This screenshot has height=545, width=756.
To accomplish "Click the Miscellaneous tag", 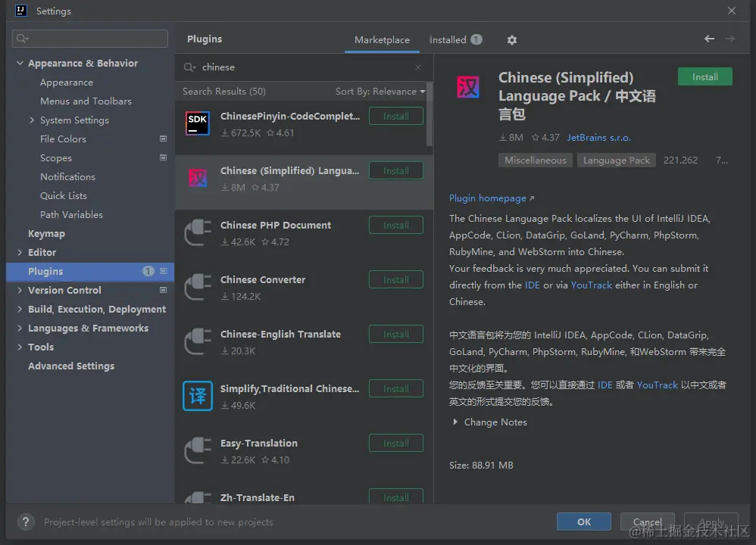I will [x=535, y=160].
